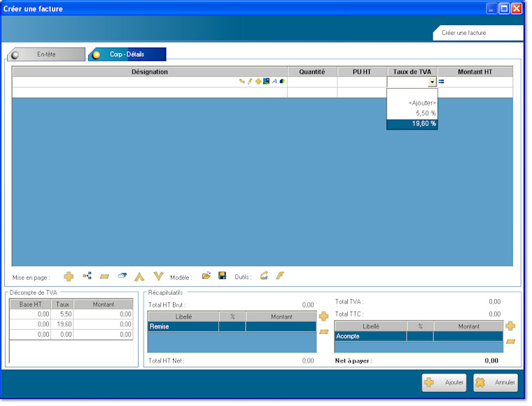
Task: Save model with the floppy disk icon
Action: [222, 276]
